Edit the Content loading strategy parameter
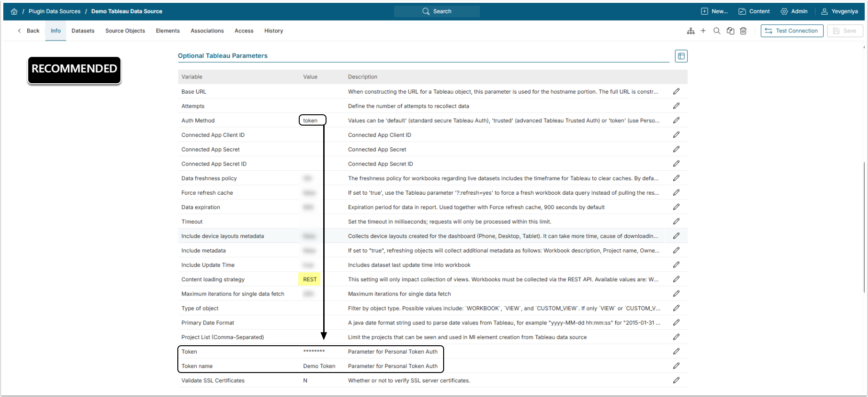Viewport: 868px width, 397px height. point(676,279)
